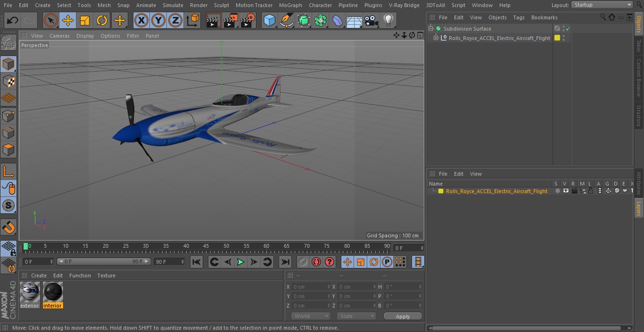This screenshot has width=644, height=332.
Task: Click the yellow color swatch in Layers list
Action: click(441, 191)
